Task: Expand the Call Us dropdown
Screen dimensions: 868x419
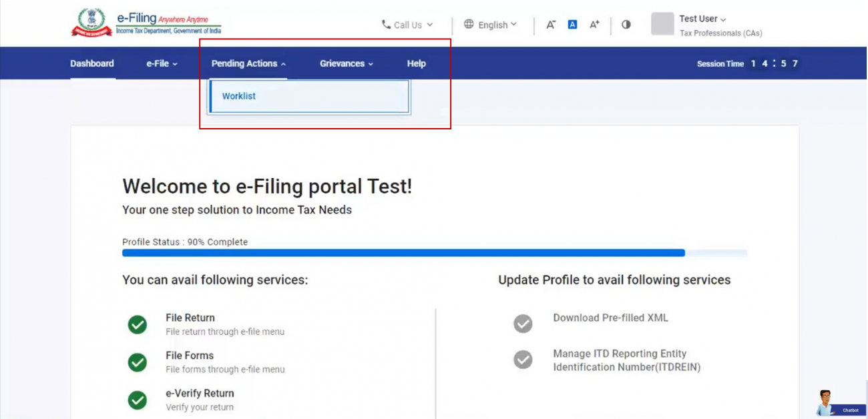Action: tap(409, 25)
